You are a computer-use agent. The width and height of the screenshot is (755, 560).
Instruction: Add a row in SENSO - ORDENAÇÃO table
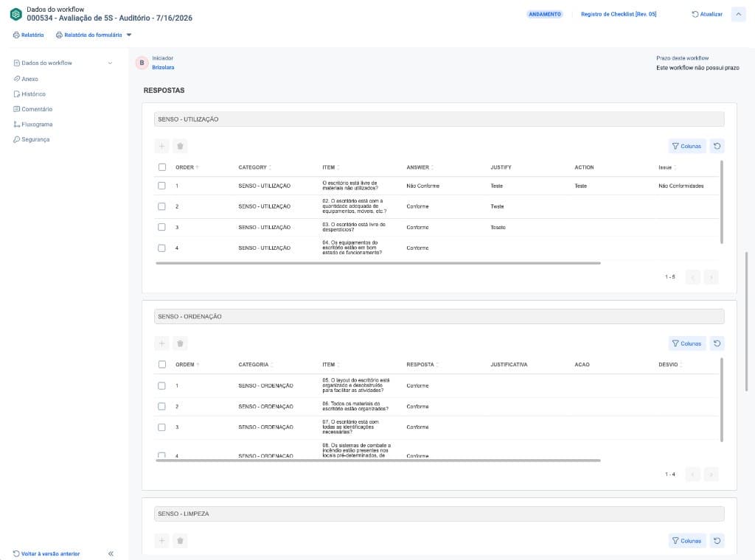pyautogui.click(x=161, y=343)
